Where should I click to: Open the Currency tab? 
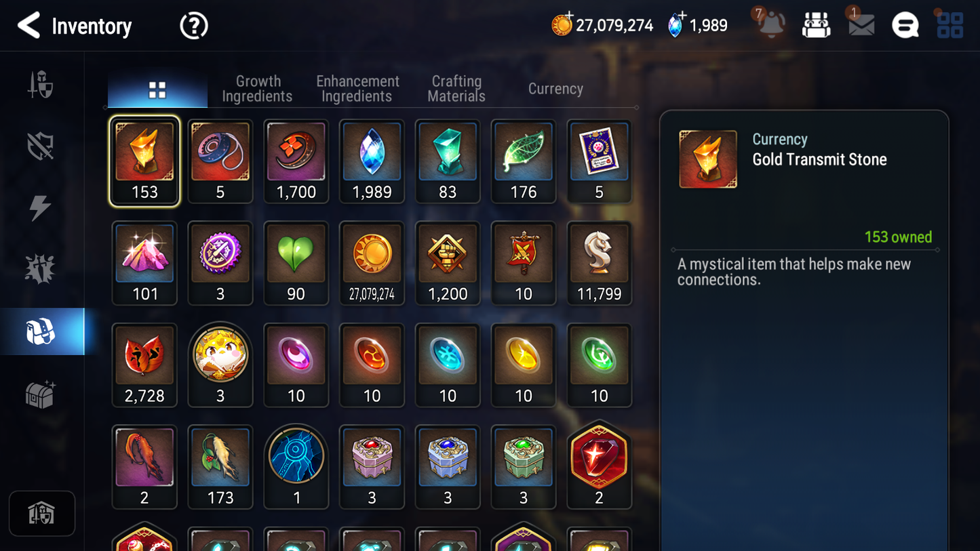click(x=555, y=89)
